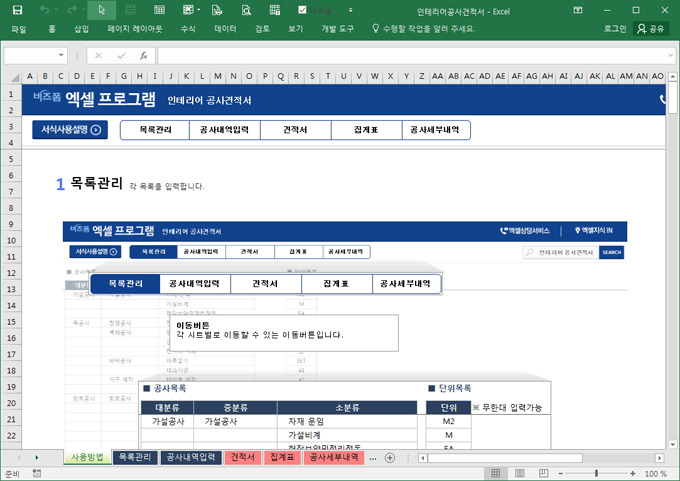This screenshot has width=680, height=481.
Task: Click the zoom in plus button
Action: [633, 474]
